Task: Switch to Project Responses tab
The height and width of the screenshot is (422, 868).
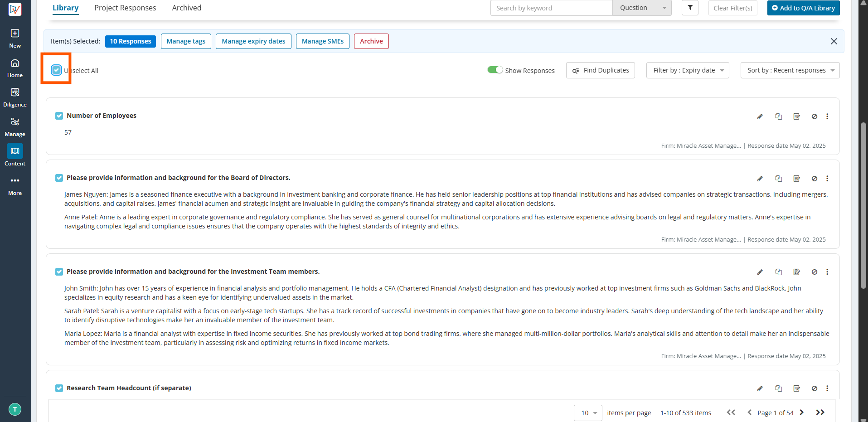Action: tap(125, 8)
